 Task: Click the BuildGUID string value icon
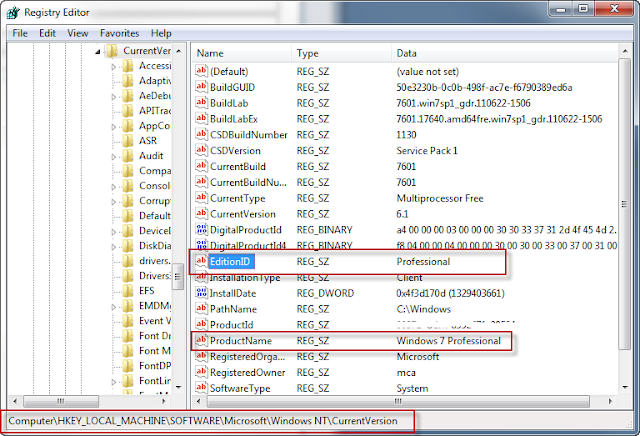[201, 87]
